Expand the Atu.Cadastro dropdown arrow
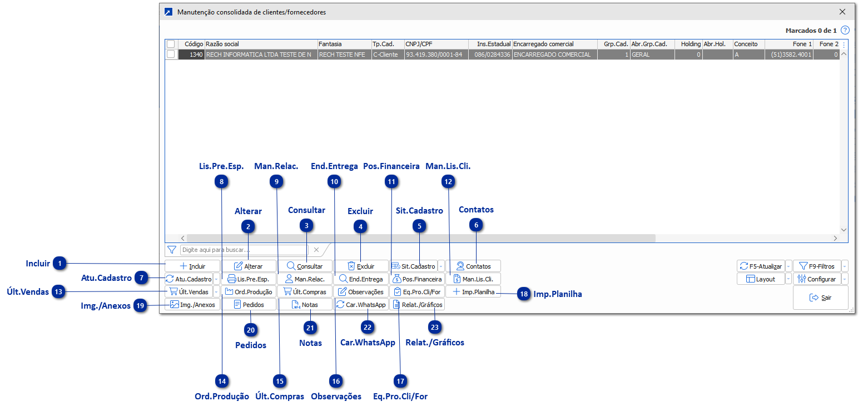The image size is (868, 411). click(216, 279)
